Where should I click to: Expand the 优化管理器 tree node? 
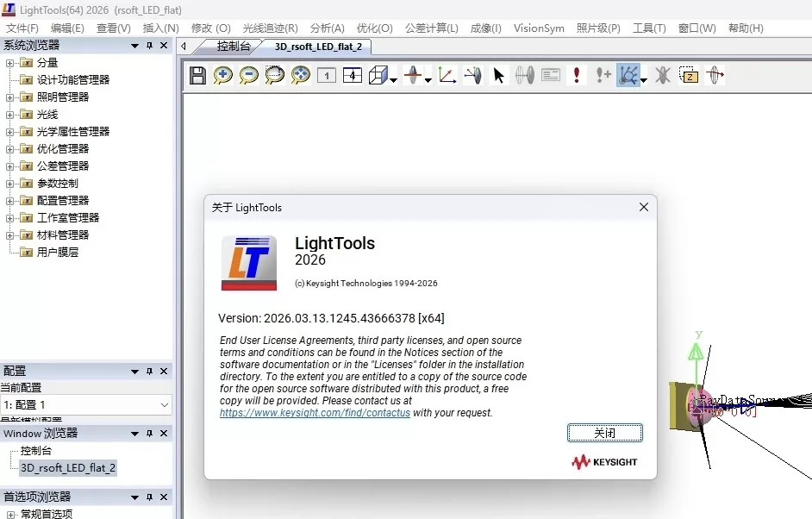[9, 149]
